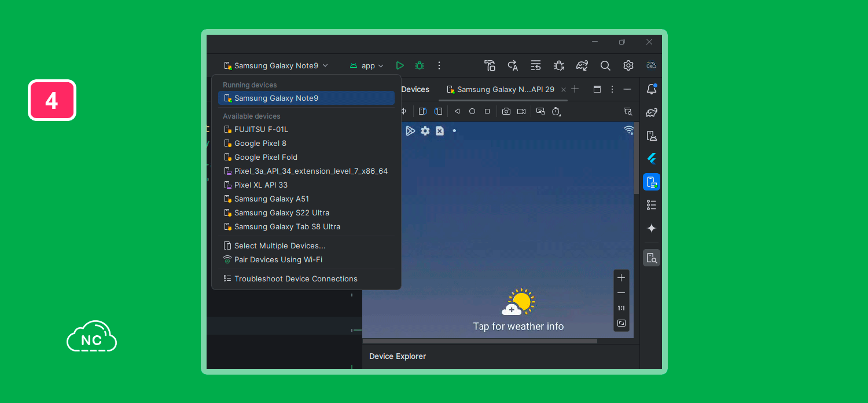Click the emulator Home circle button

(x=472, y=111)
